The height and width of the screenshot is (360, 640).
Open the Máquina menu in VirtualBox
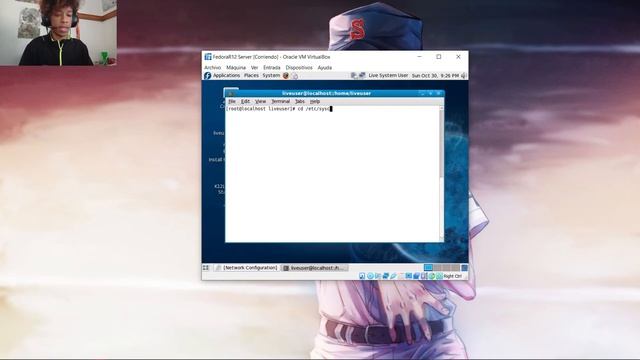tap(236, 67)
